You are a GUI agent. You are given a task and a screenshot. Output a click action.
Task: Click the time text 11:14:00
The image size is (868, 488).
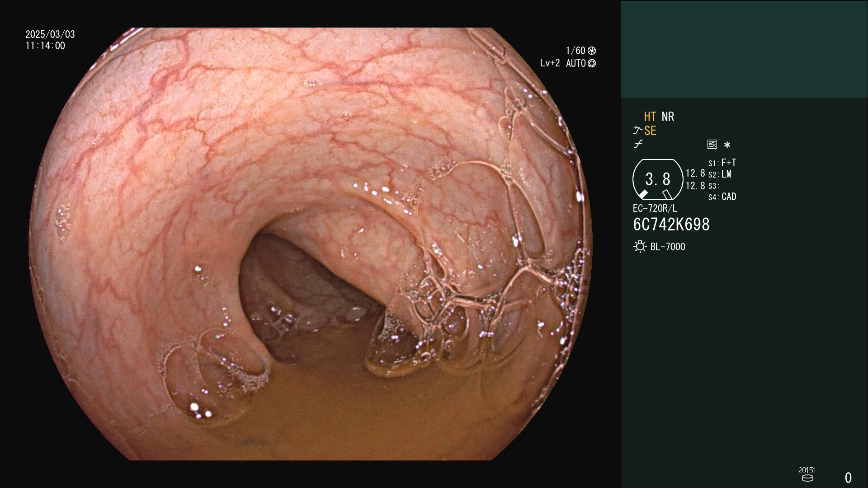coord(45,46)
